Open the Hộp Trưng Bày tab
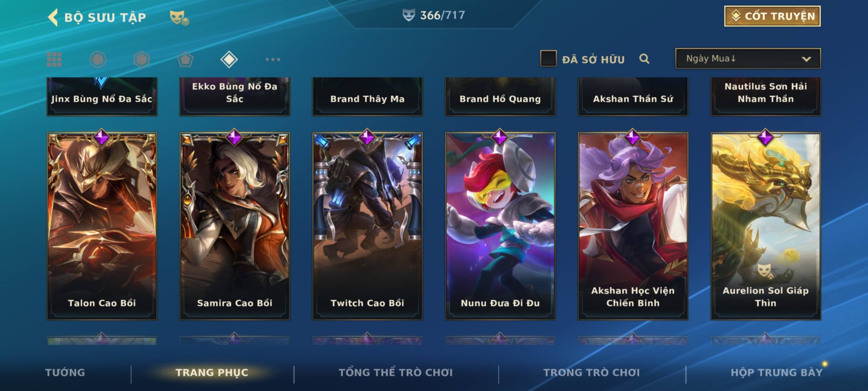The image size is (868, 391). point(776,373)
